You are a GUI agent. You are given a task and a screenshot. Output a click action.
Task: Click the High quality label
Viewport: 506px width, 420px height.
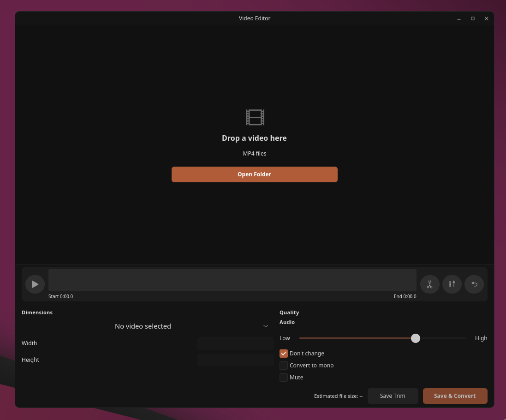click(481, 338)
